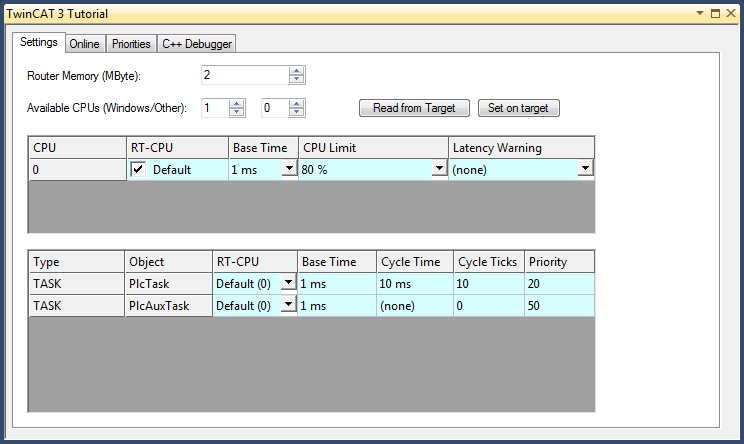Click the RT-CPU header in the task table
Viewport: 744px width, 444px height.
tap(255, 262)
